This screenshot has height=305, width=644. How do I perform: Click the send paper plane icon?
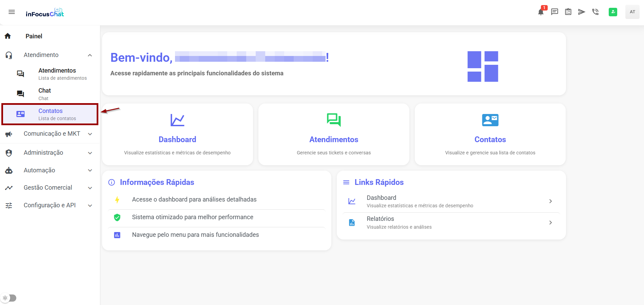coord(582,12)
